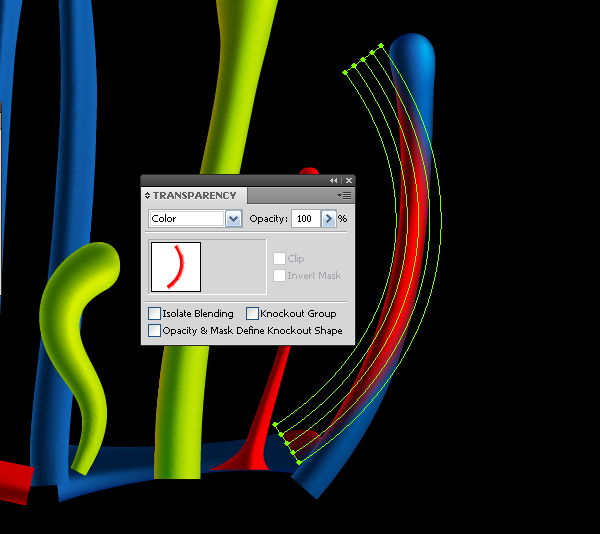600x534 pixels.
Task: Click the empty opacity mask area
Action: click(233, 267)
